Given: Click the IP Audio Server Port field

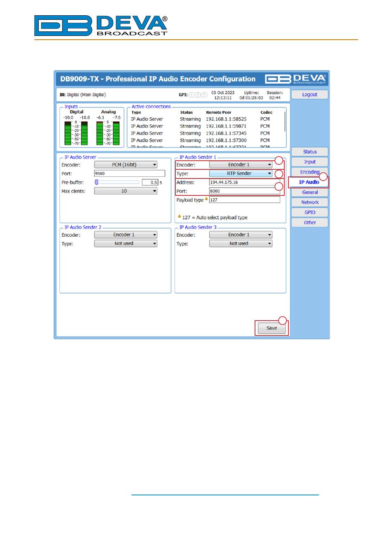Looking at the screenshot, I should [130, 174].
